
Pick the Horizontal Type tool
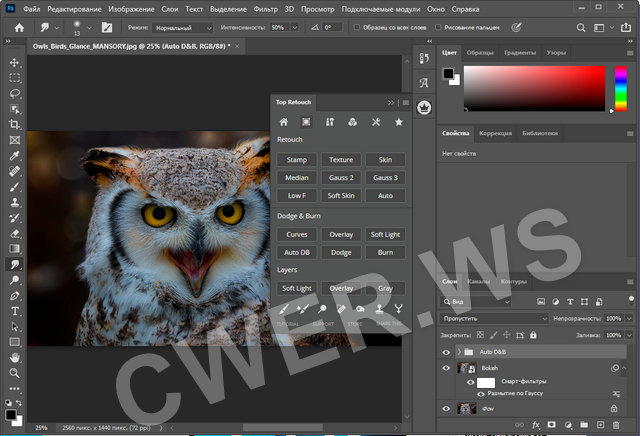click(x=15, y=311)
